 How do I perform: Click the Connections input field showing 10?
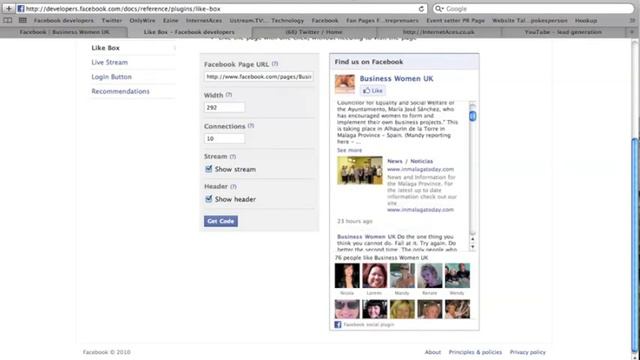(x=224, y=139)
